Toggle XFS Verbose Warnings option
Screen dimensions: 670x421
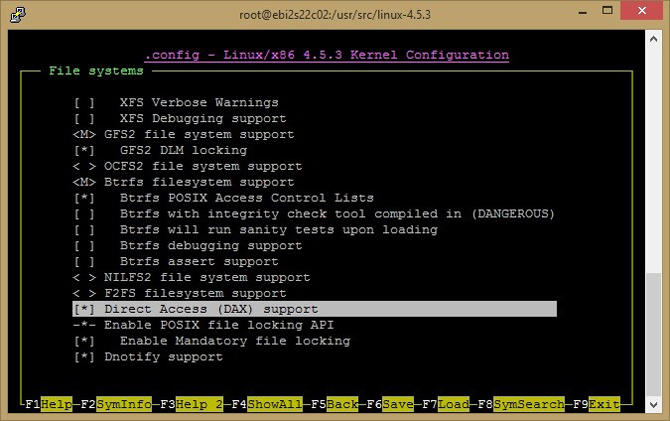[176, 103]
